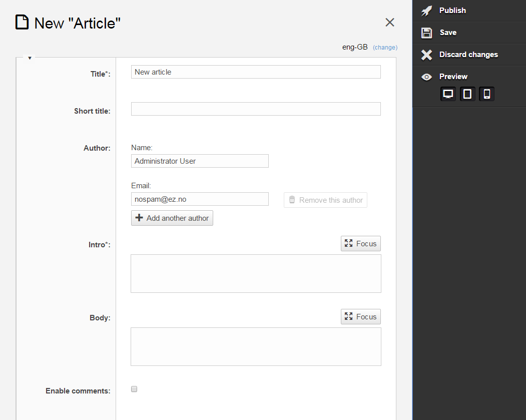Click inside the Intro text area
The image size is (526, 420).
(256, 274)
